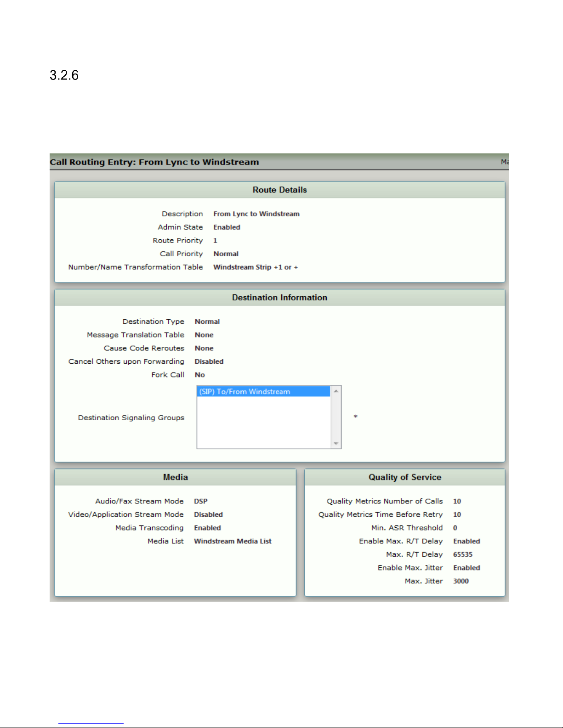Image resolution: width=563 pixels, height=728 pixels.
Task: Click Destination Type value Normal
Action: pyautogui.click(x=207, y=322)
